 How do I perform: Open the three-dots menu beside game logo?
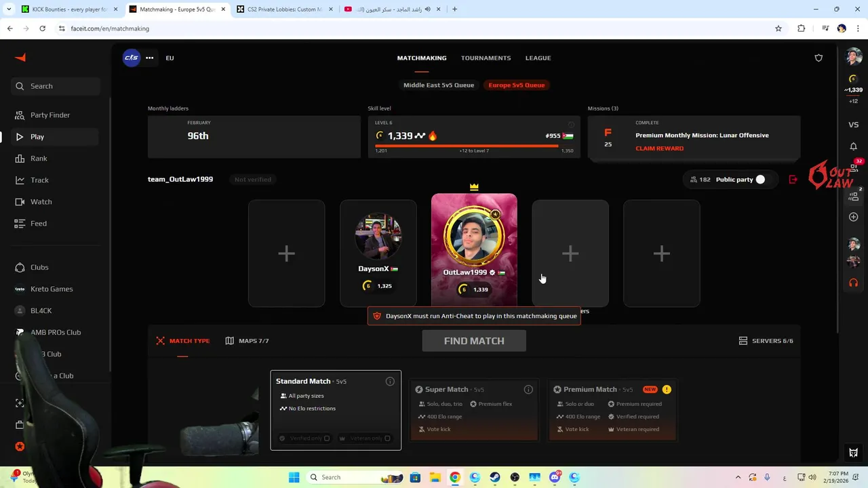click(149, 58)
